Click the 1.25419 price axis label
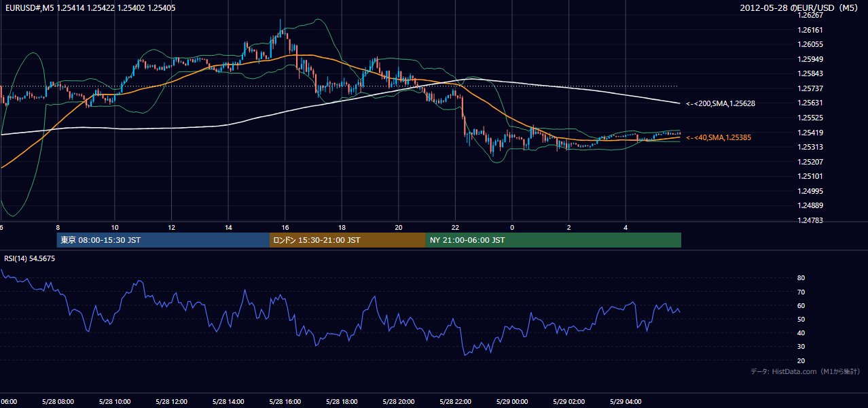This screenshot has width=868, height=408. click(x=810, y=133)
